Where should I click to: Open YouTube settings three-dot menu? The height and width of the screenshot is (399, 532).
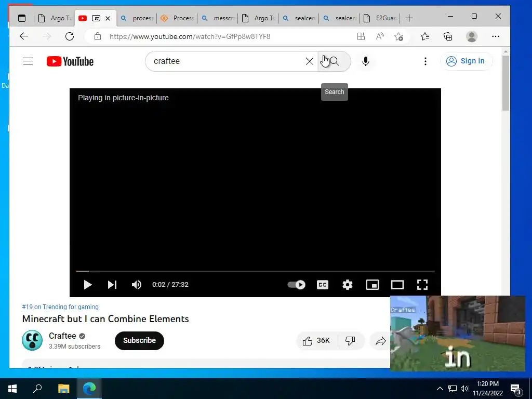point(425,61)
